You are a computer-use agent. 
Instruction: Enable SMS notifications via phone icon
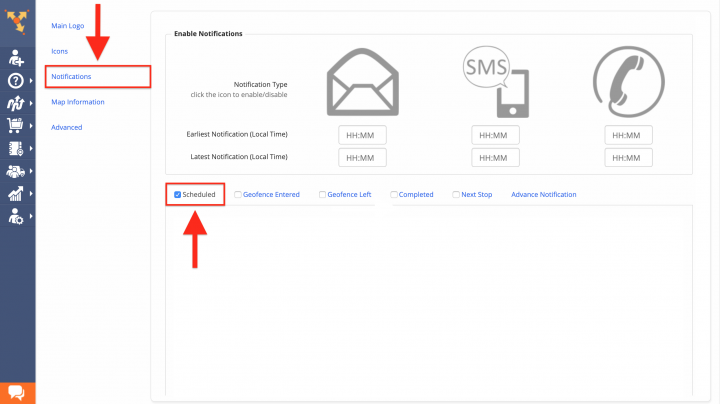tap(496, 82)
